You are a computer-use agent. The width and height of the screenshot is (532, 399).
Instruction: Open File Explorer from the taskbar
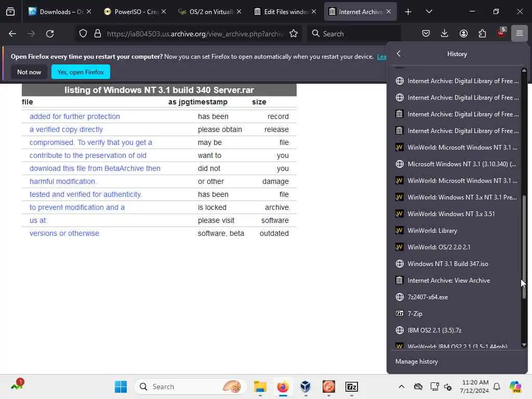point(260,387)
